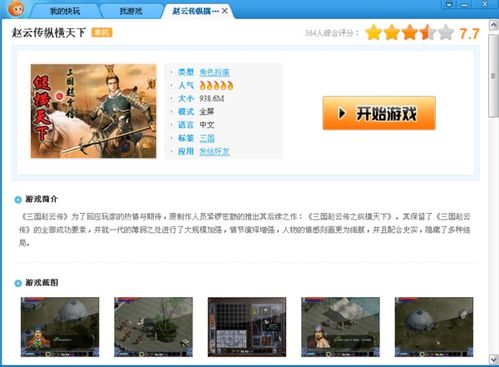Image resolution: width=499 pixels, height=367 pixels.
Task: Click the 开始游戏 start game button
Action: [x=379, y=113]
